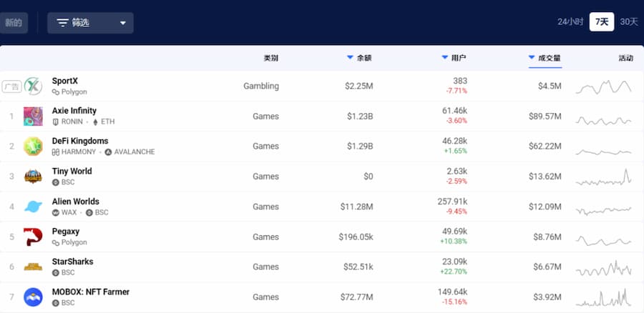Image resolution: width=644 pixels, height=313 pixels.
Task: Open the SportX logo icon
Action: pyautogui.click(x=33, y=86)
